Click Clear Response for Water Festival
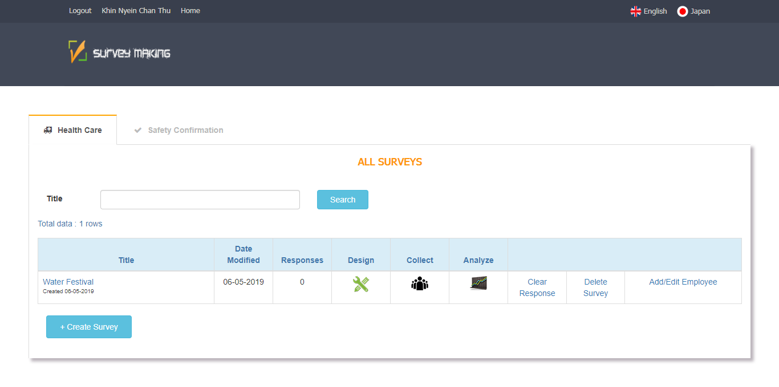This screenshot has height=387, width=779. pos(537,288)
